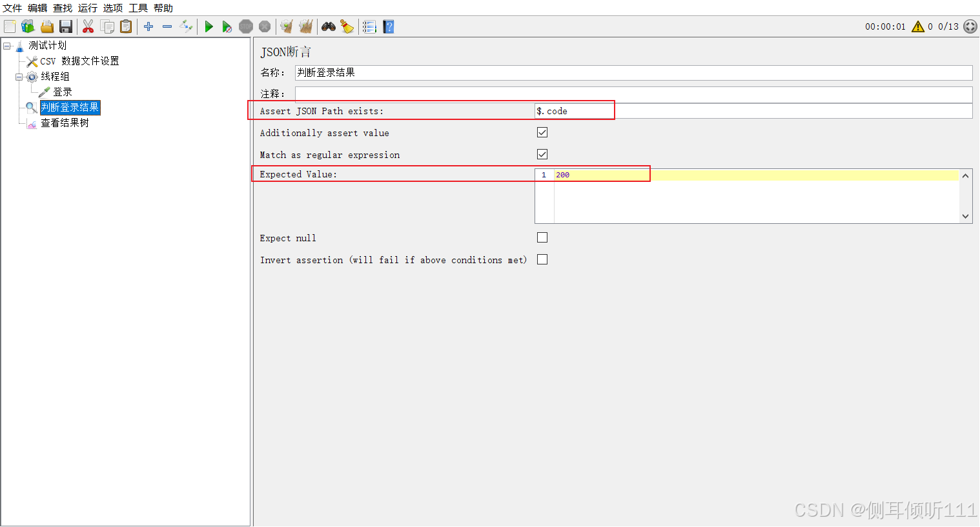This screenshot has height=527, width=980.
Task: Open the 编辑 menu
Action: 37,8
